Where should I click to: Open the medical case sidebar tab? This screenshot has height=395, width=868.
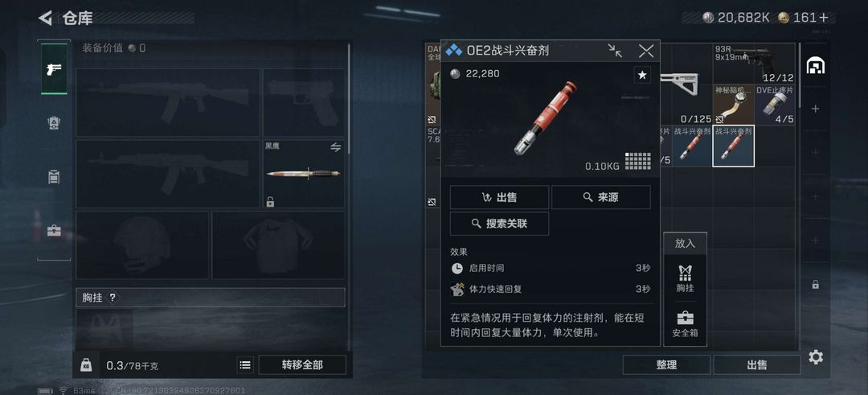54,231
